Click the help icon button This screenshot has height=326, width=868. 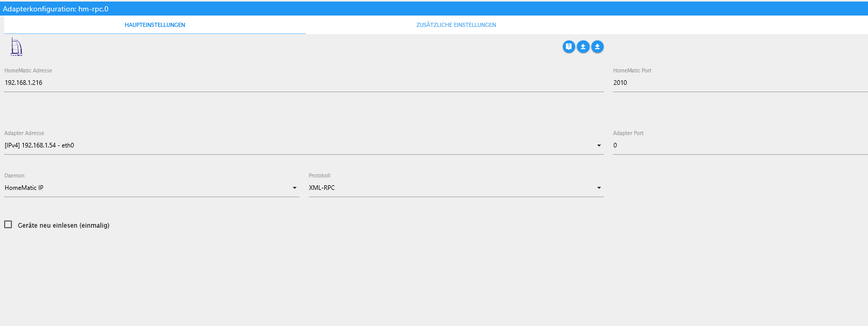[568, 47]
